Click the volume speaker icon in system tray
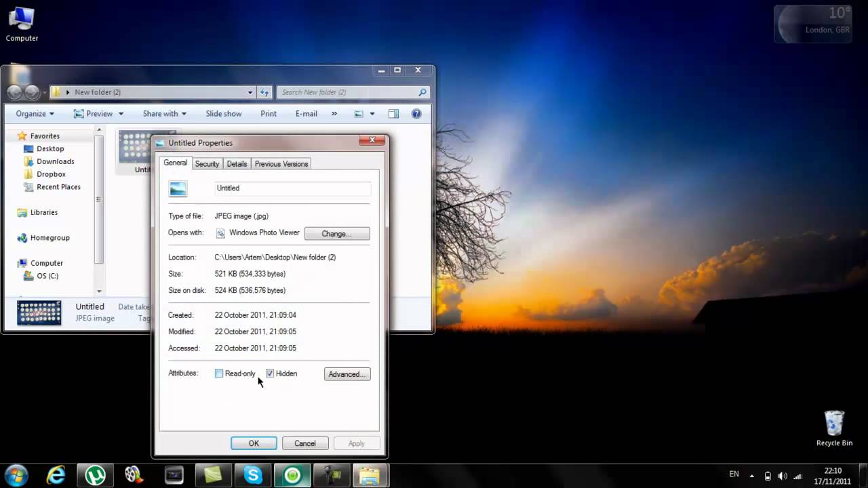 coord(783,476)
